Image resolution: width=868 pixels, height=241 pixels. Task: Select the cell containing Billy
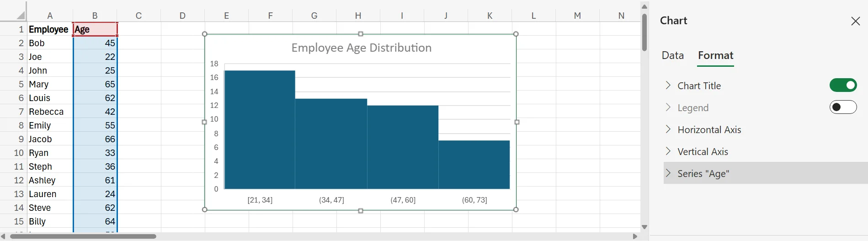click(50, 221)
